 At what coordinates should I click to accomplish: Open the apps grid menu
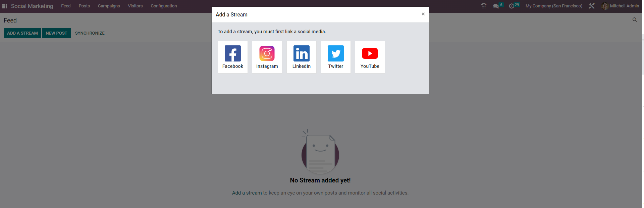pyautogui.click(x=5, y=6)
